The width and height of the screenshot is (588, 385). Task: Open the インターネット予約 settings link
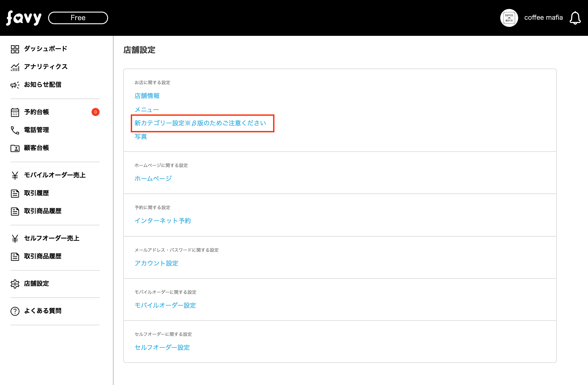pos(163,221)
